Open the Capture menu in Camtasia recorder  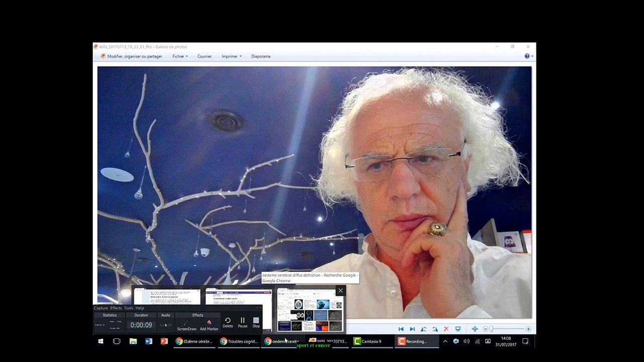[x=101, y=308]
